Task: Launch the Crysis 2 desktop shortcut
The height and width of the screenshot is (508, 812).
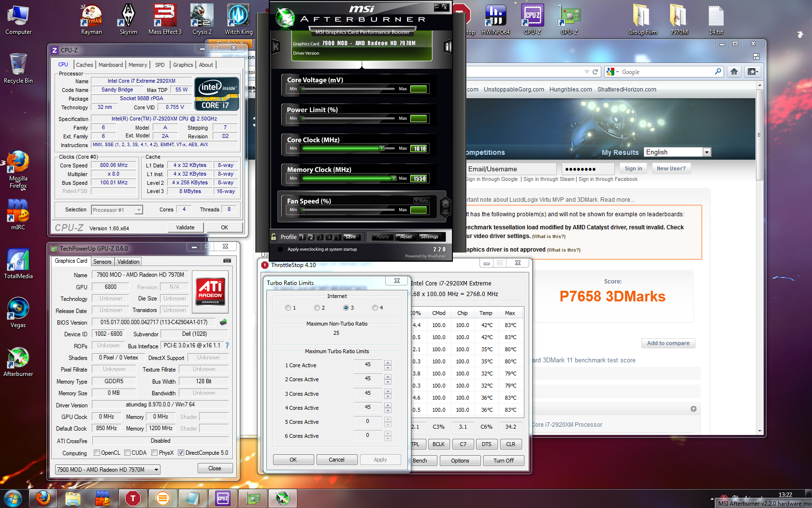Action: tap(202, 20)
